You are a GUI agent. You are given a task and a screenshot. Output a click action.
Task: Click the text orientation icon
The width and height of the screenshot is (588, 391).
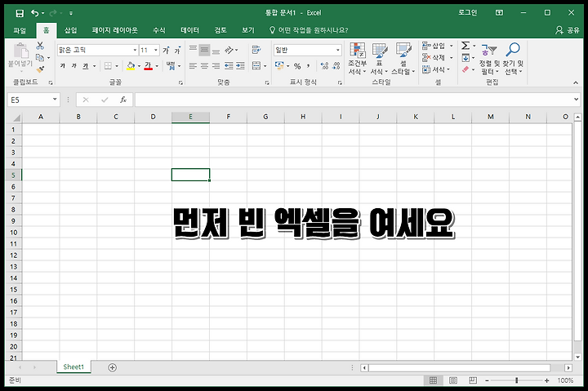tap(229, 50)
